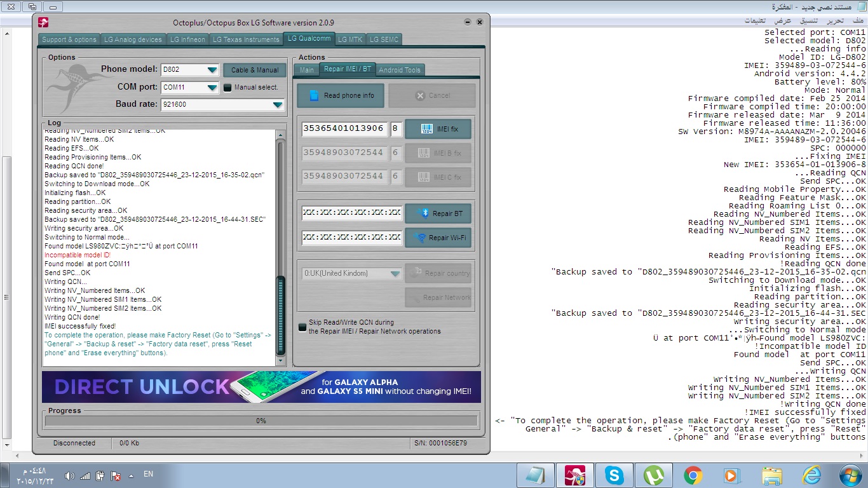Open Octoplus app icon in taskbar
The width and height of the screenshot is (868, 488).
tap(575, 475)
